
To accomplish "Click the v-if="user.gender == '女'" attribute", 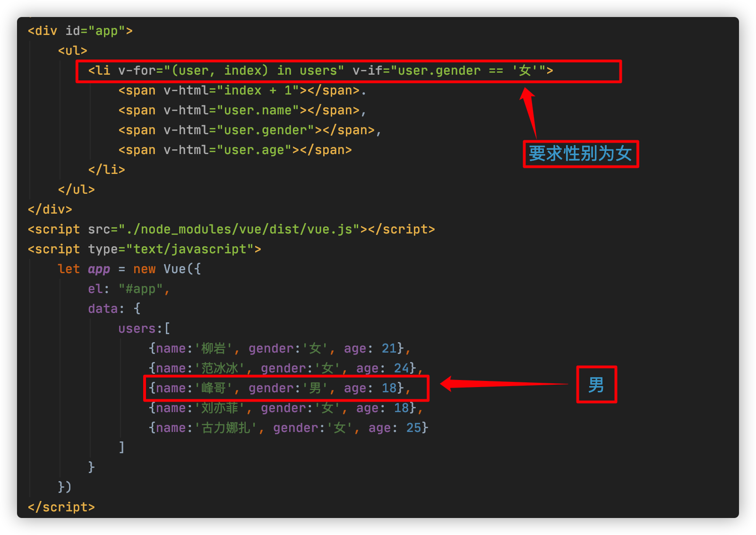I will pyautogui.click(x=449, y=70).
